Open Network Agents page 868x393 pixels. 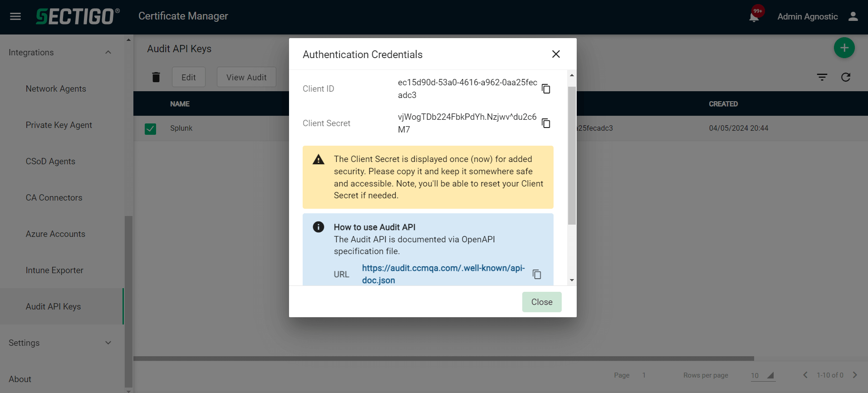[x=56, y=88]
